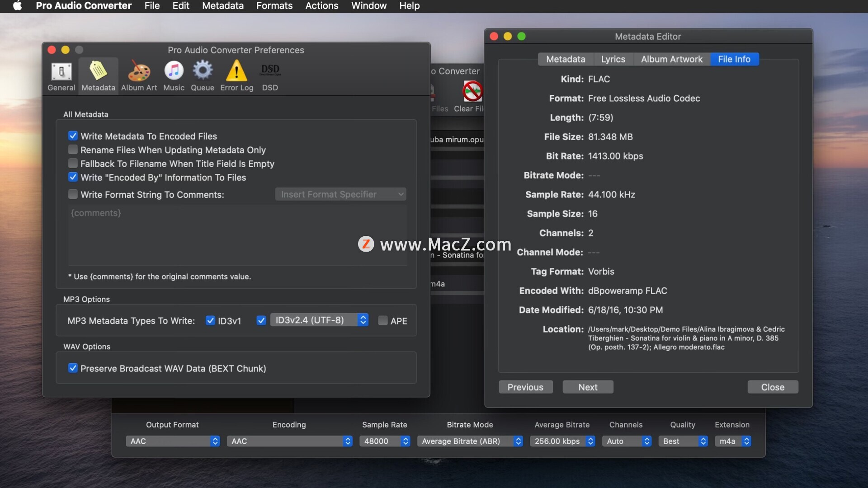868x488 pixels.
Task: Open Insert Format Specifier dropdown
Action: (340, 194)
